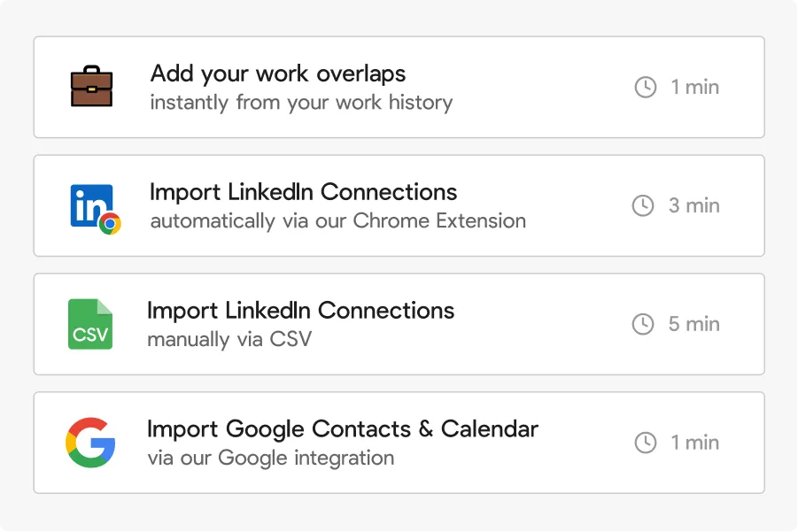
Task: Click the '3 min' time estimate
Action: point(694,205)
